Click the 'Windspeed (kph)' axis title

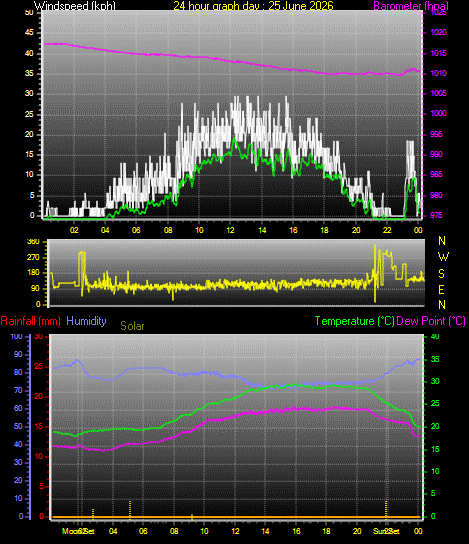click(75, 6)
